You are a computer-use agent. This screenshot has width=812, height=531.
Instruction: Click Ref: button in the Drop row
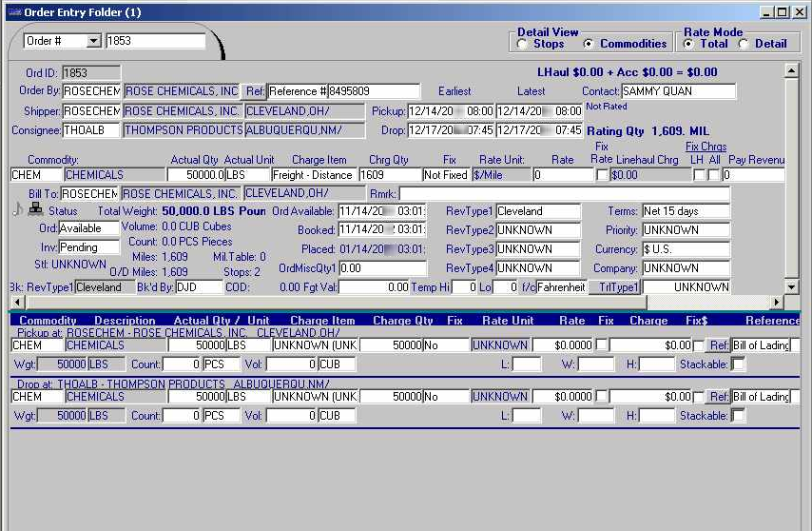click(718, 397)
